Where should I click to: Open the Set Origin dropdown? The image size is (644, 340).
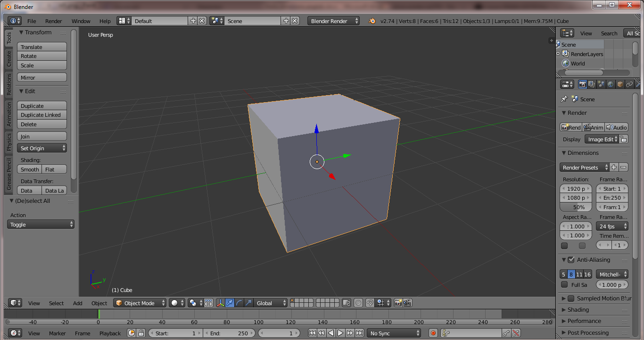pyautogui.click(x=42, y=148)
